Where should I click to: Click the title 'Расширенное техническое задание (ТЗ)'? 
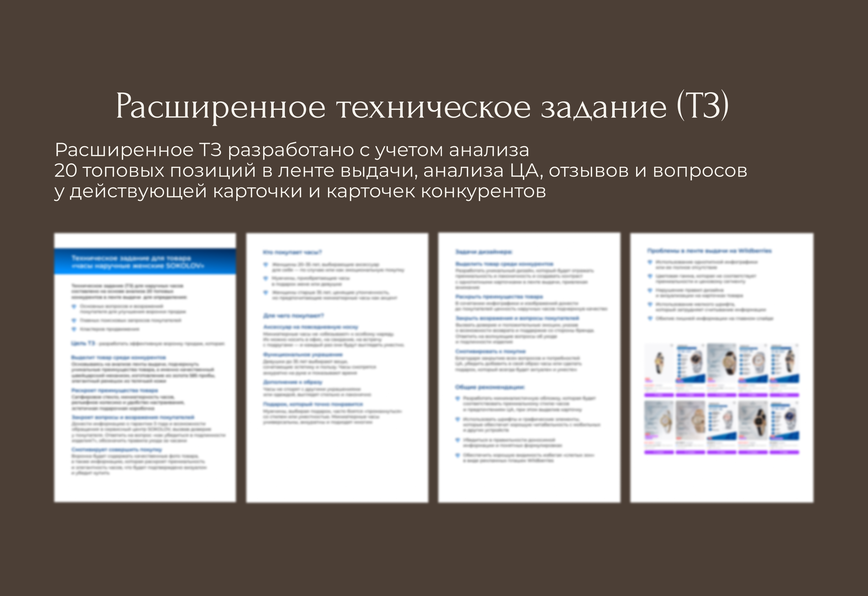coord(422,106)
